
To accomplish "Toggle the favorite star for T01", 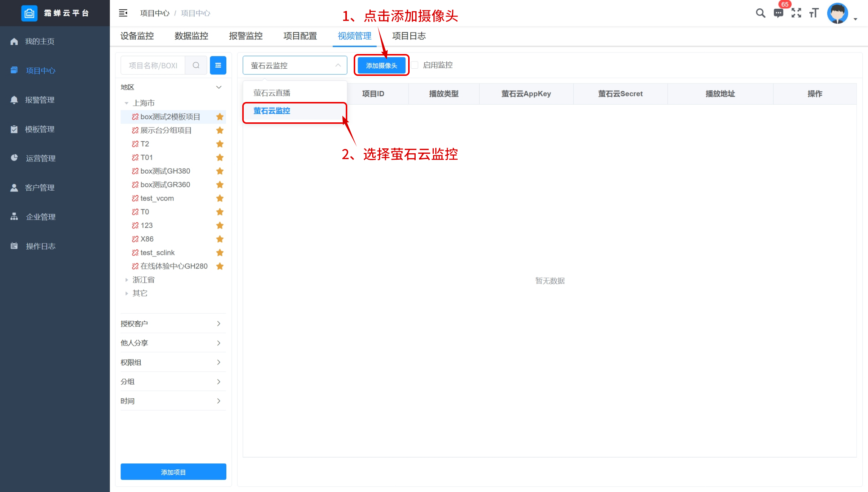I will [x=220, y=157].
